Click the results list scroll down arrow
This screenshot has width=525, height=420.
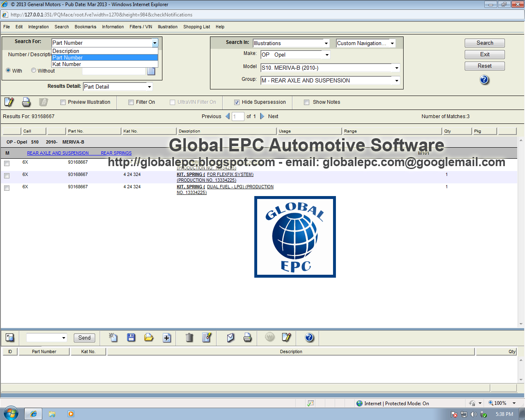(521, 324)
